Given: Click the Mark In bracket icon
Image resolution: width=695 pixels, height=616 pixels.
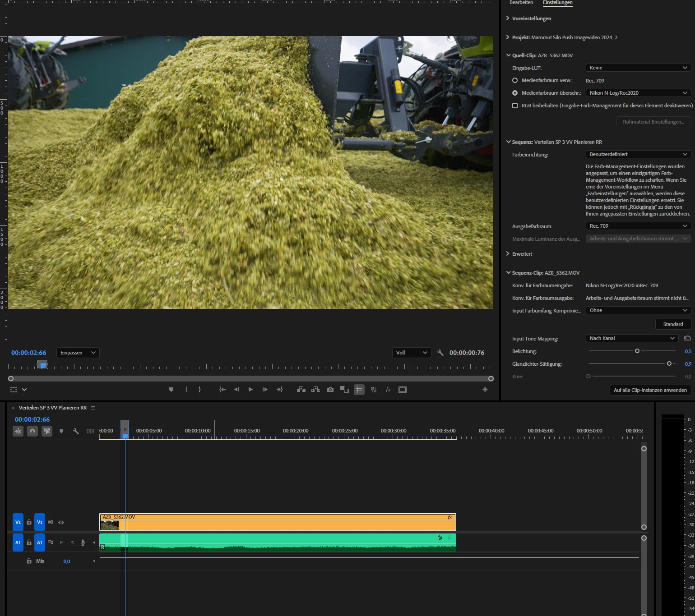Looking at the screenshot, I should pos(186,390).
